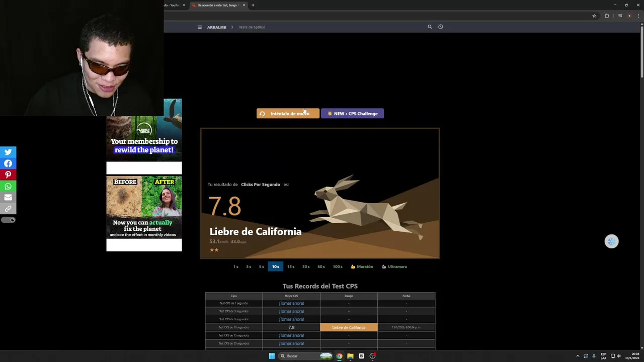Open the test history clock icon
Viewport: 644px width, 362px height.
coord(440,27)
